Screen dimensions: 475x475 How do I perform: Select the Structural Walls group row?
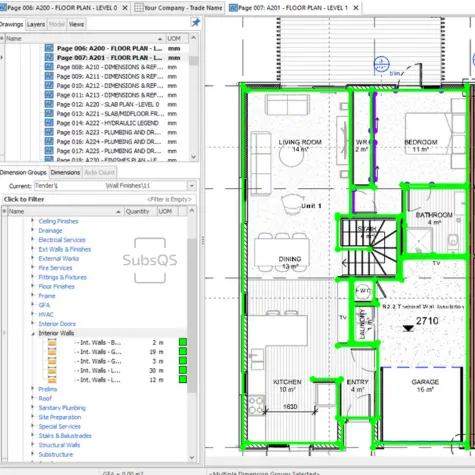[x=59, y=445]
